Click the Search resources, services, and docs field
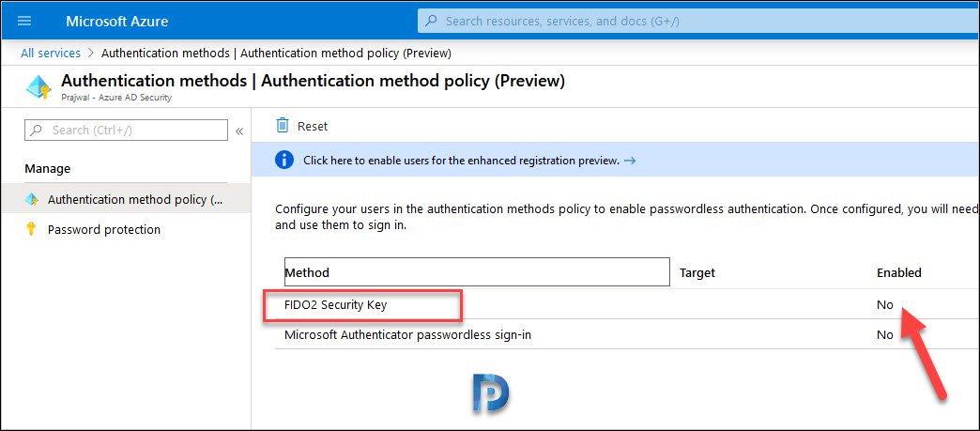 coord(698,21)
